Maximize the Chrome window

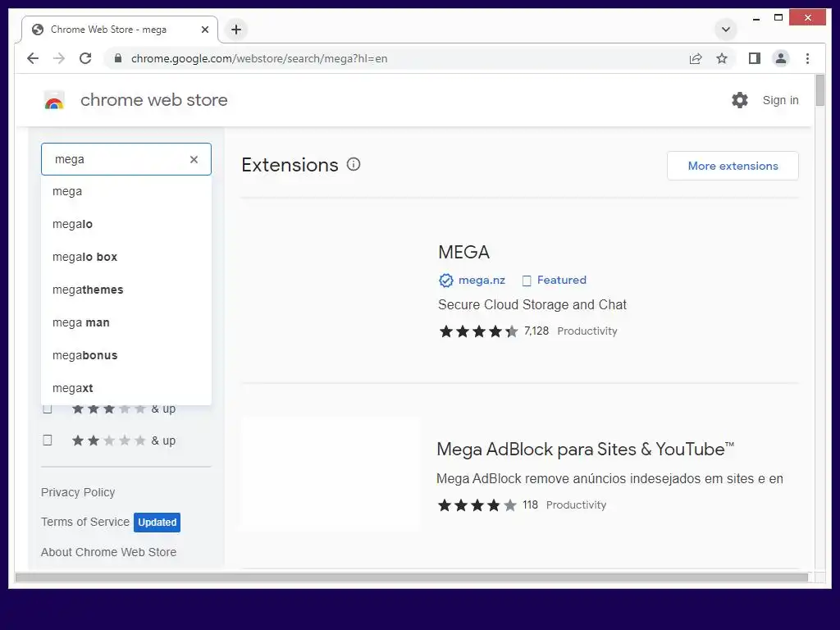point(778,18)
